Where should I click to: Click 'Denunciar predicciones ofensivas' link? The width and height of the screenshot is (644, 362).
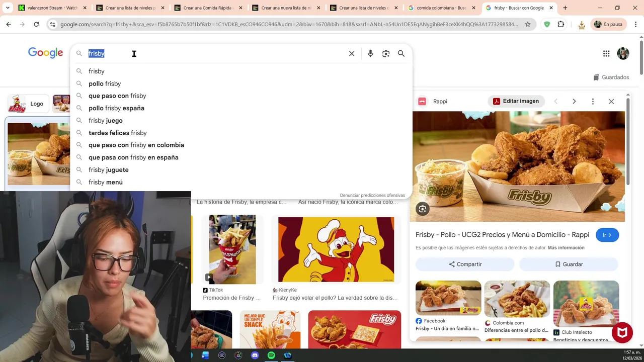click(x=372, y=195)
